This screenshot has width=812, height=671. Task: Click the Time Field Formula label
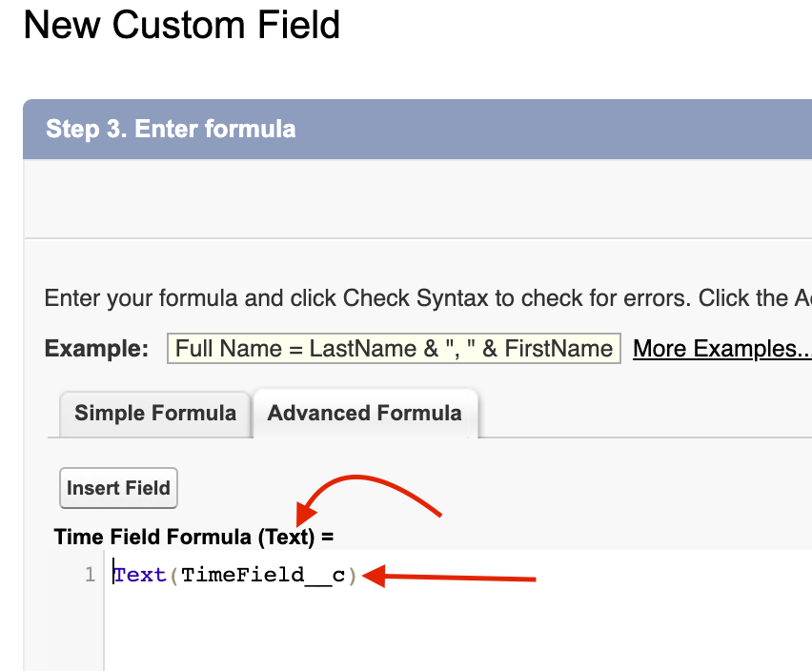pyautogui.click(x=152, y=537)
